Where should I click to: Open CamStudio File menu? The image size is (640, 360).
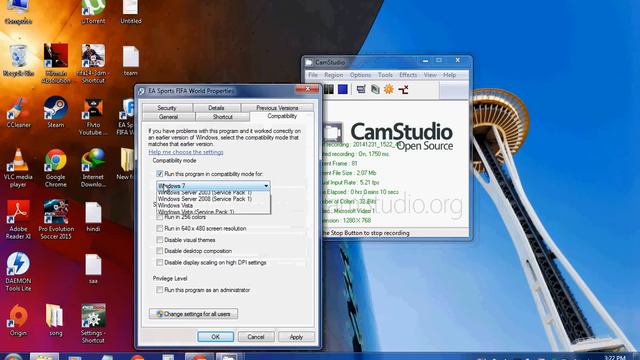pyautogui.click(x=313, y=75)
